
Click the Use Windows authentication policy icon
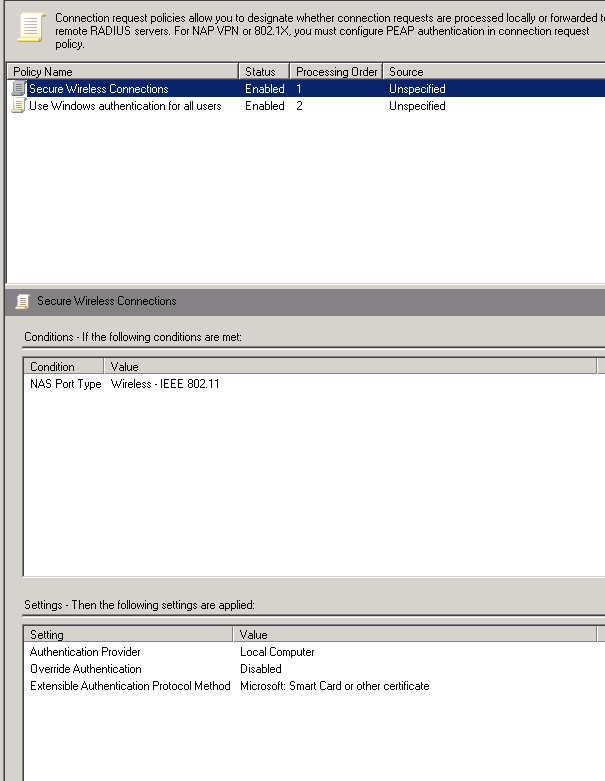(18, 106)
